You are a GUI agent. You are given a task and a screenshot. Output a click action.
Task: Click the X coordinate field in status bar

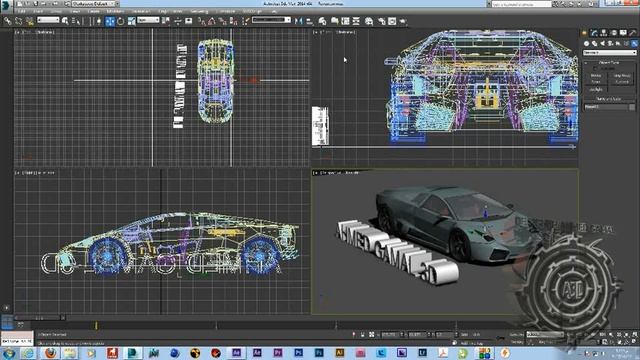391,334
